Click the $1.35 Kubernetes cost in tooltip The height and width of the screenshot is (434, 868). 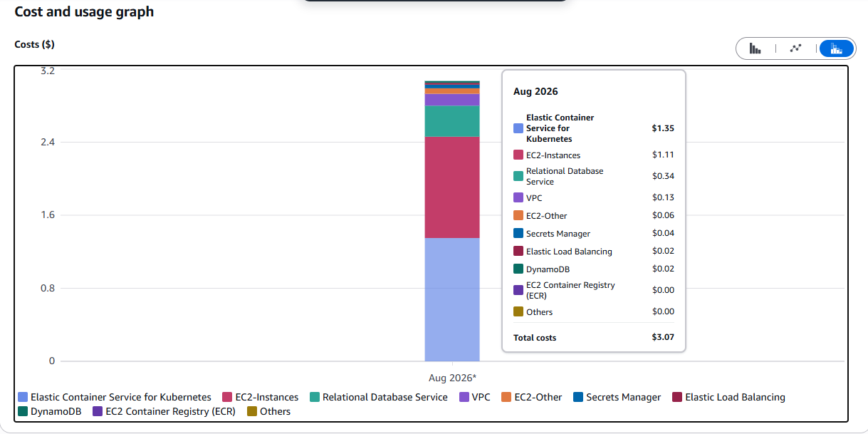(663, 128)
